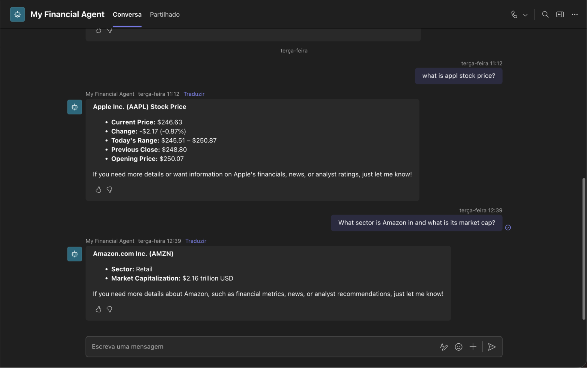This screenshot has height=368, width=588.
Task: Click Traduzir on the Amazon message
Action: tap(196, 241)
